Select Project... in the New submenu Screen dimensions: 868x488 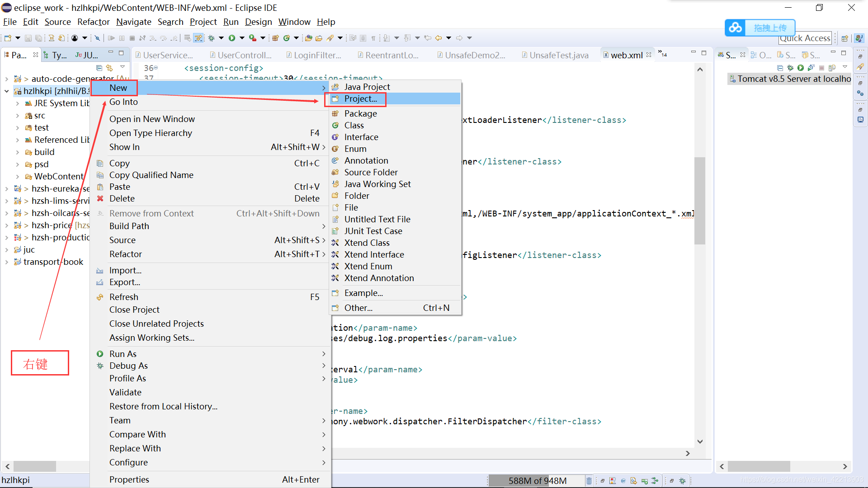(395, 99)
